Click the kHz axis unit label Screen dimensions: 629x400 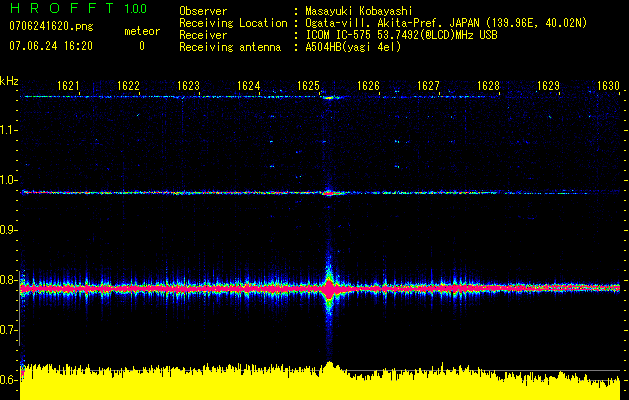pyautogui.click(x=9, y=81)
